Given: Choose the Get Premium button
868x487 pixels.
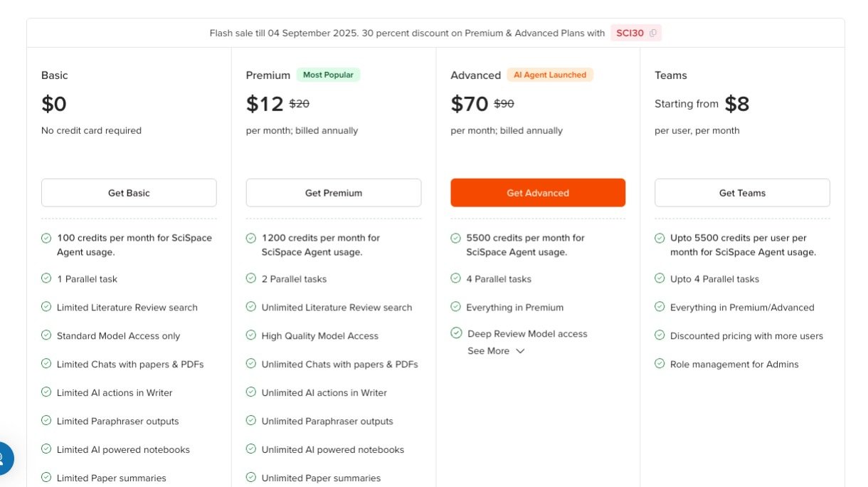Looking at the screenshot, I should tap(334, 193).
